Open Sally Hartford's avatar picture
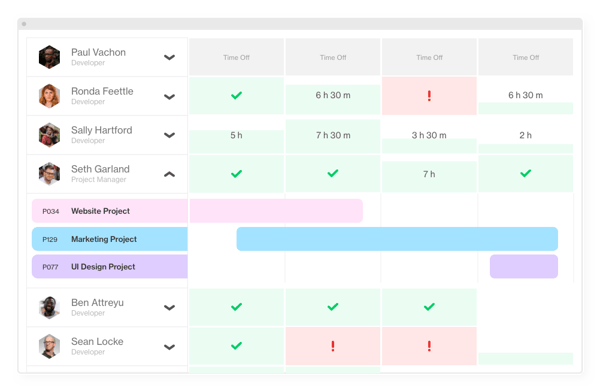Viewport: 600px width, 391px height. point(49,135)
